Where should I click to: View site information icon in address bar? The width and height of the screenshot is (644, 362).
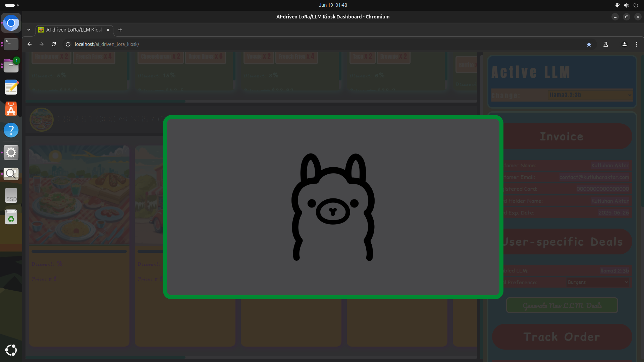(68, 44)
